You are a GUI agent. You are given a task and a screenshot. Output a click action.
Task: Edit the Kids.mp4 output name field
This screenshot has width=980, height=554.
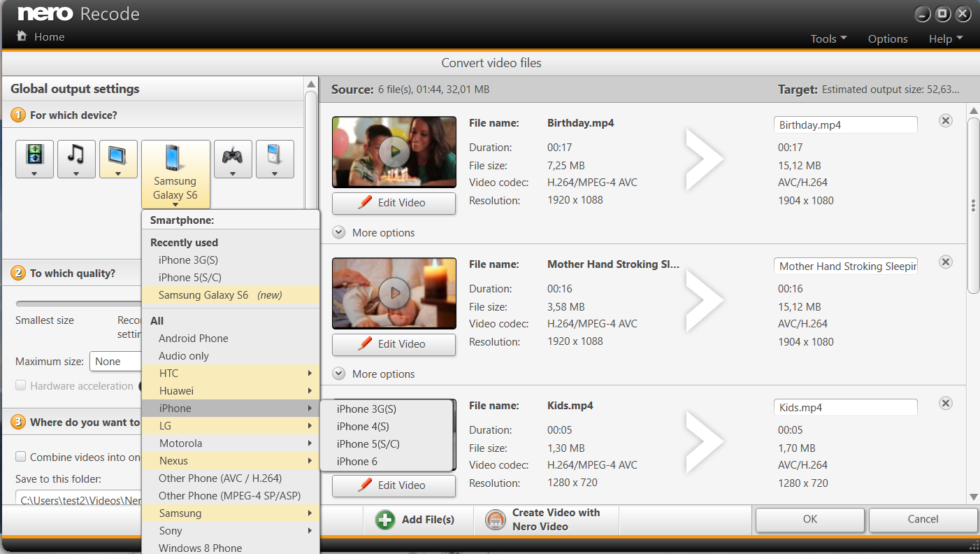(846, 407)
